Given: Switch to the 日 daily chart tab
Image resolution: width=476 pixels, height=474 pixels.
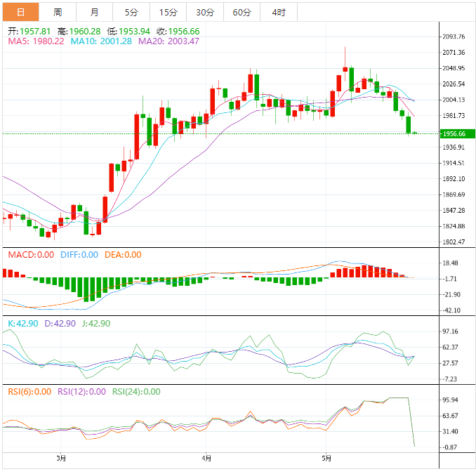Looking at the screenshot, I should [x=20, y=12].
